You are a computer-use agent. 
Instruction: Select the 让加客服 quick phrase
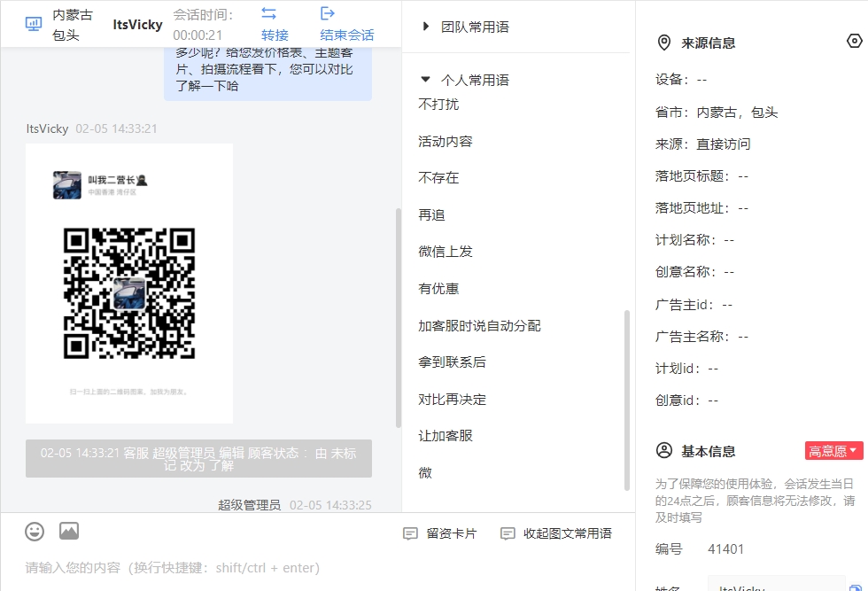445,436
